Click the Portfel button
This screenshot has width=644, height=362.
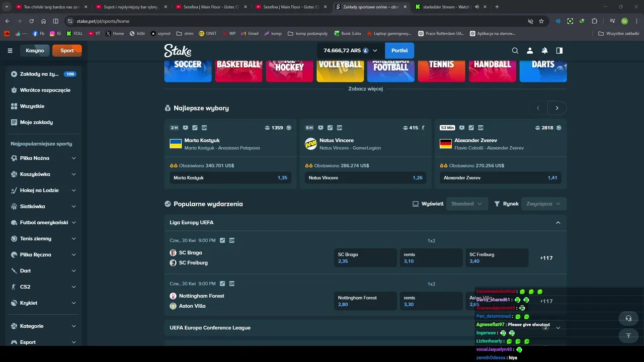click(x=399, y=50)
